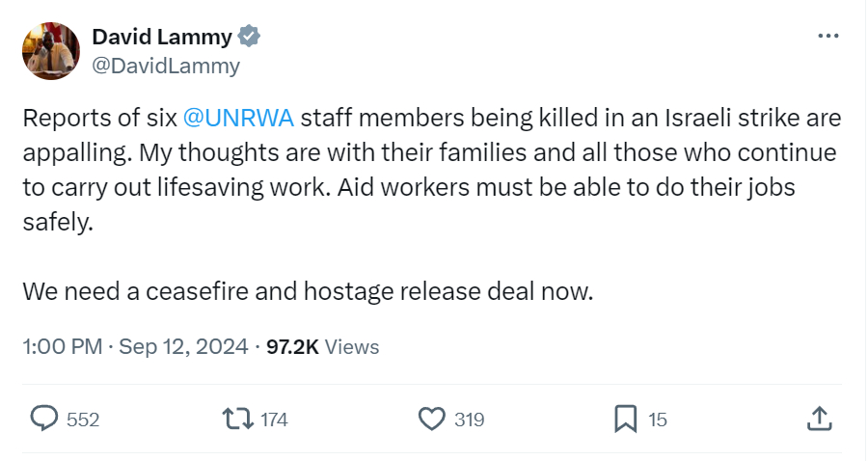Open David Lammy's profile picture

50,51
